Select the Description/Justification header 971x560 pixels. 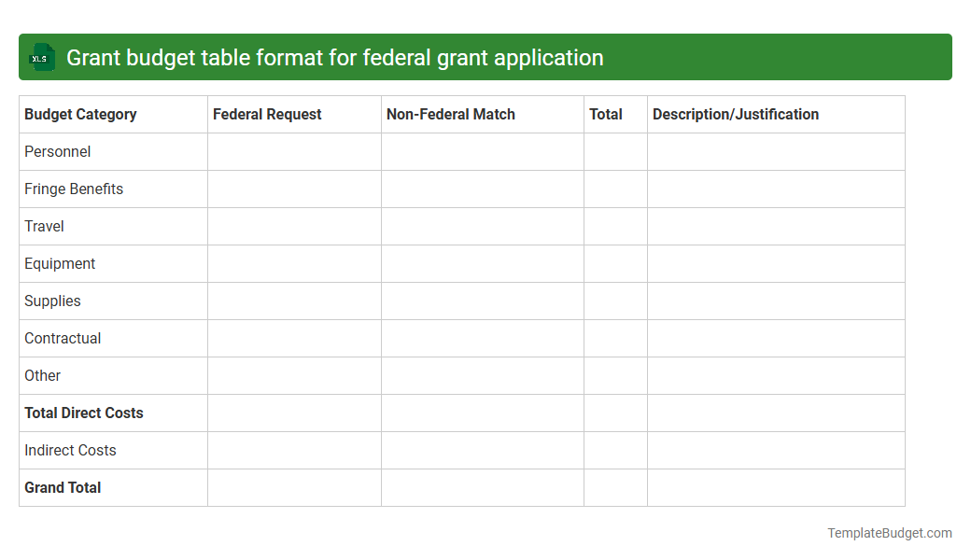735,114
